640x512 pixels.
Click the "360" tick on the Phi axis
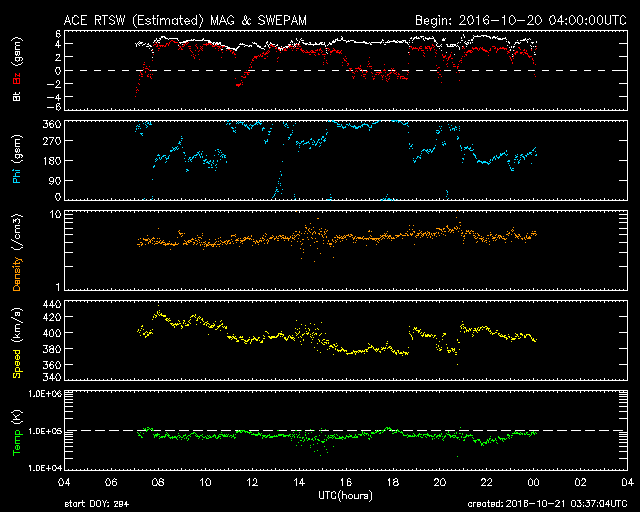pyautogui.click(x=52, y=124)
